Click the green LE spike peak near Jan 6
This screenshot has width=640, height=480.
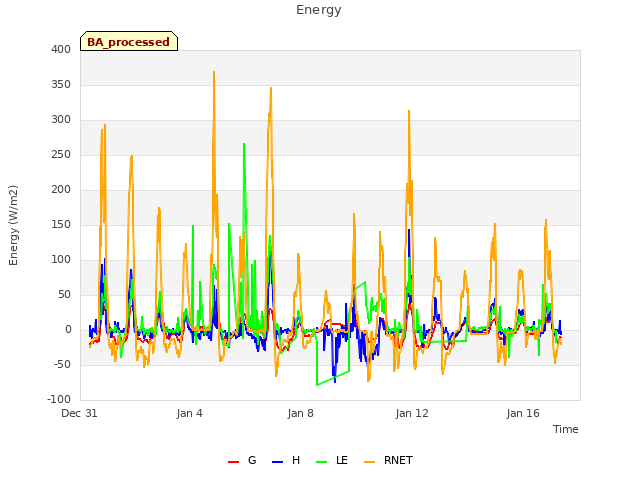tap(244, 144)
